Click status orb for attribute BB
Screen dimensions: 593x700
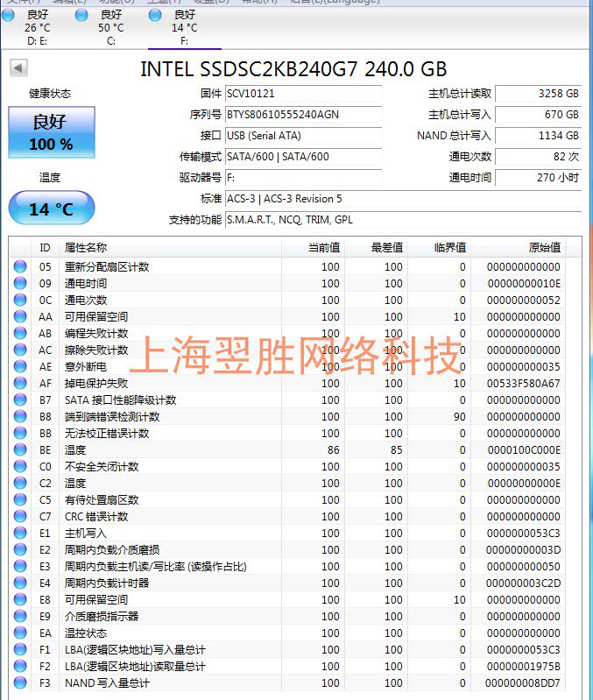[x=20, y=433]
